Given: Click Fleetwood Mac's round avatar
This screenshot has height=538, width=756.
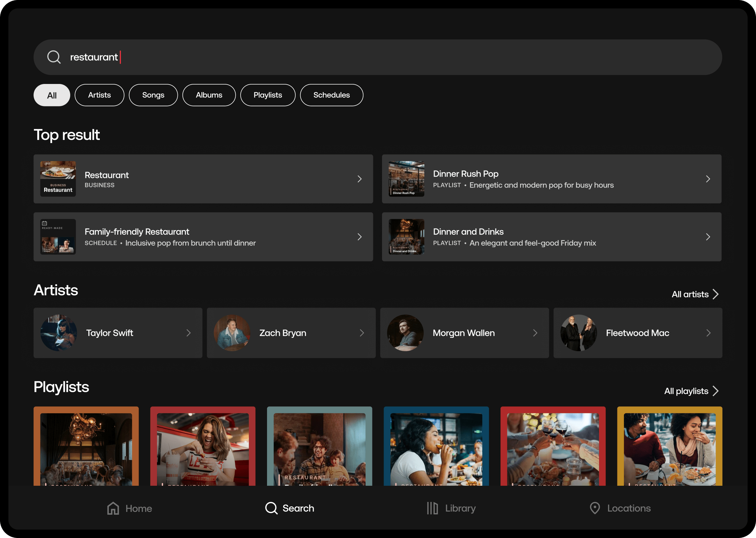Looking at the screenshot, I should coord(579,333).
